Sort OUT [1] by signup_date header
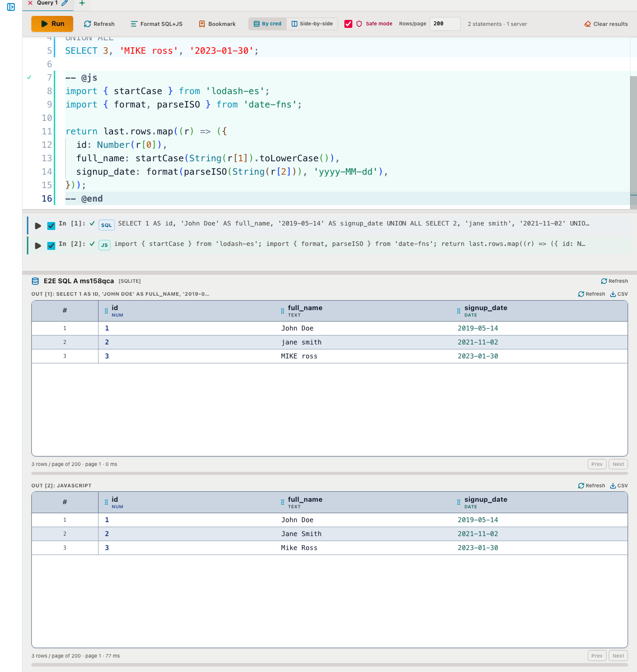The height and width of the screenshot is (672, 637). point(486,308)
